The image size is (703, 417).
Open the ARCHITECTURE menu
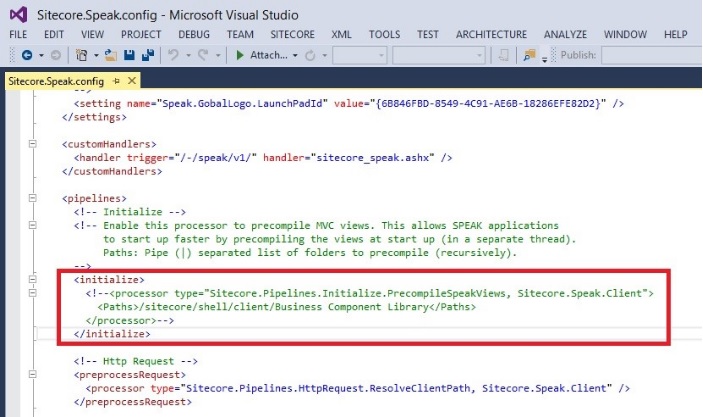(491, 35)
